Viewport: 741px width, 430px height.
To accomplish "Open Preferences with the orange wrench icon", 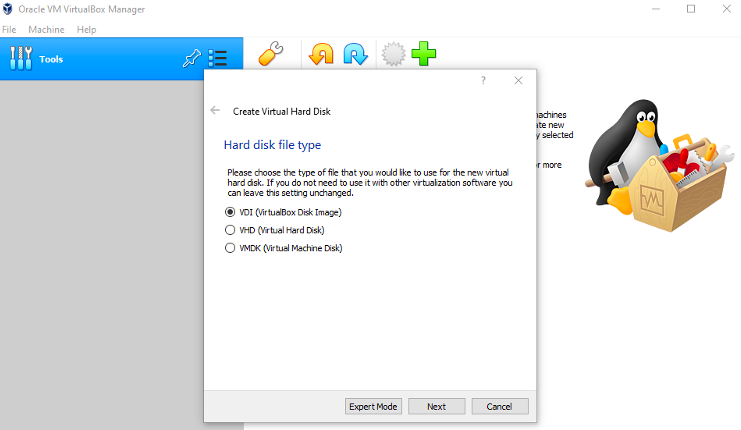I will (271, 53).
